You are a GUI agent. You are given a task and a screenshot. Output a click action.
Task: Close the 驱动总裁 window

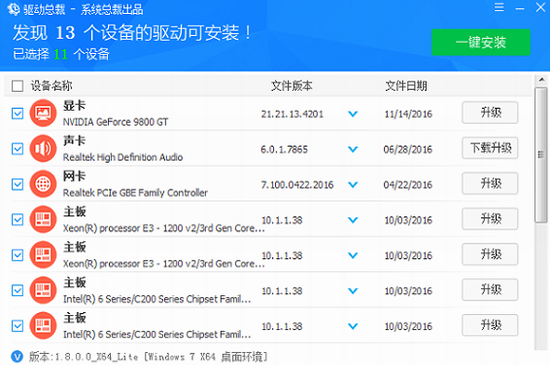541,7
